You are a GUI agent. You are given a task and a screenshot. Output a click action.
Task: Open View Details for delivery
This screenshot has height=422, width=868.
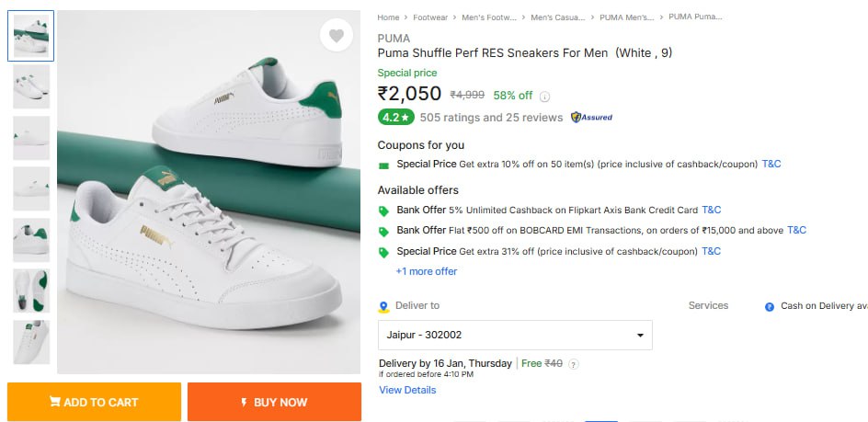(407, 390)
